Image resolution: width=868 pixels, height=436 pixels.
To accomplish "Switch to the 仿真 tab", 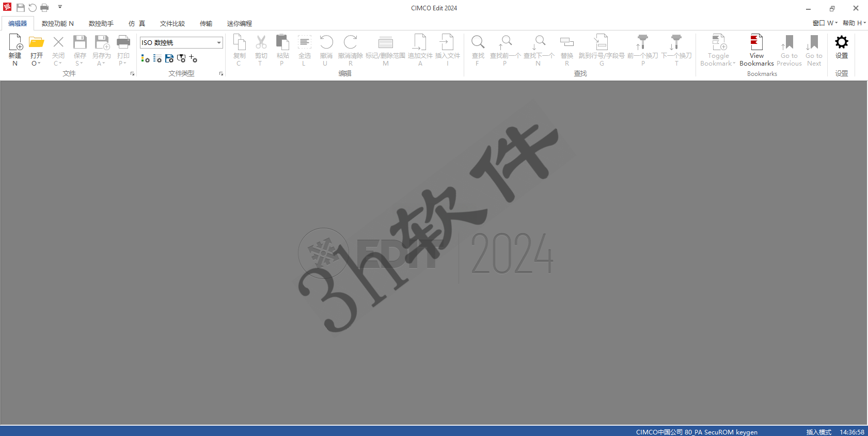I will [x=137, y=24].
